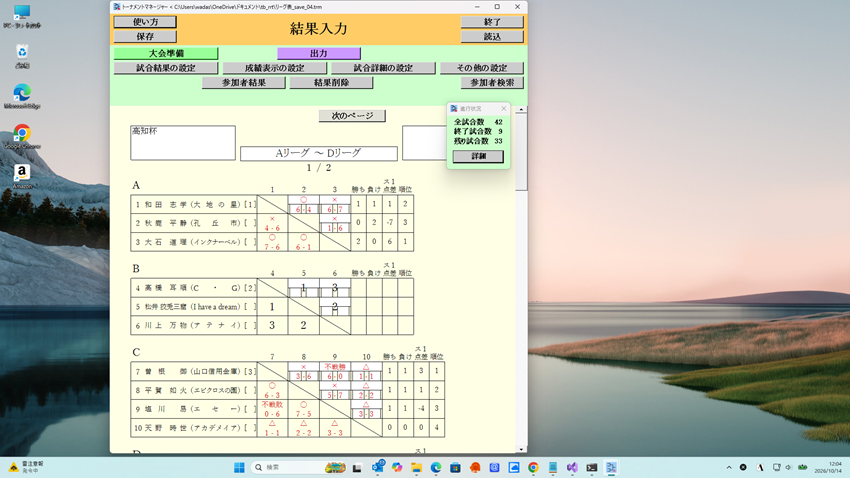The width and height of the screenshot is (850, 478).
Task: Open Microsoft Edge desktop shortcut
Action: click(22, 96)
